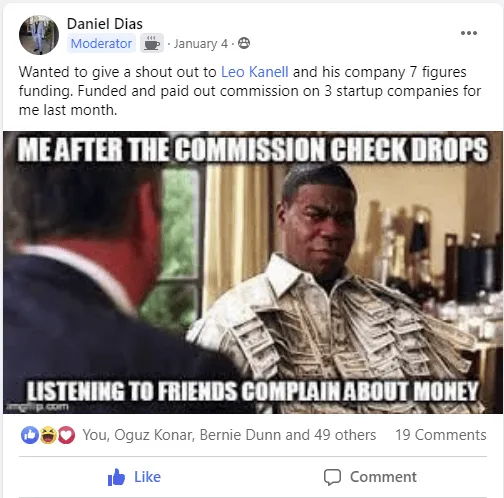Click the meme's top caption text

tap(253, 149)
